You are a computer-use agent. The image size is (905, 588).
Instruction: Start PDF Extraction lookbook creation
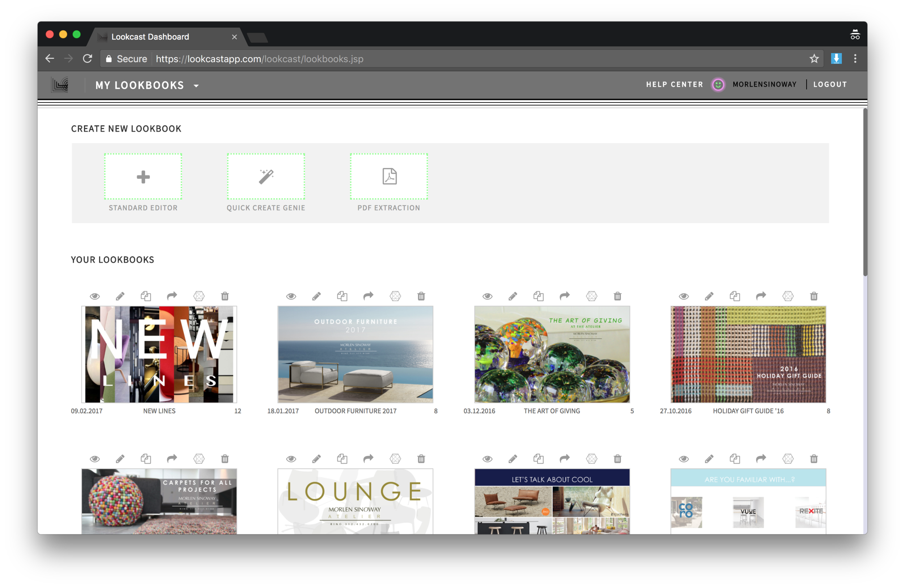[x=389, y=176]
